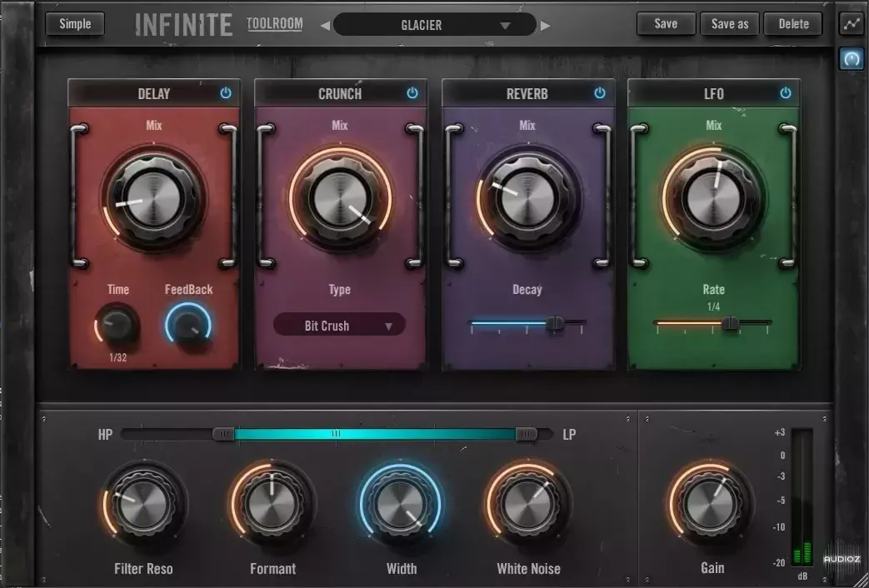The image size is (869, 588).
Task: Switch to Simple mode
Action: tap(75, 23)
